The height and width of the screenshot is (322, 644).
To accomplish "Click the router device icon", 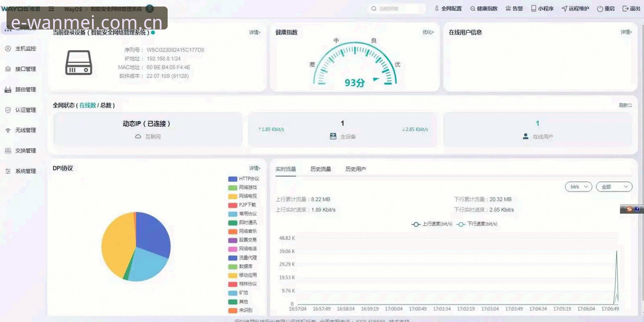I will point(79,63).
